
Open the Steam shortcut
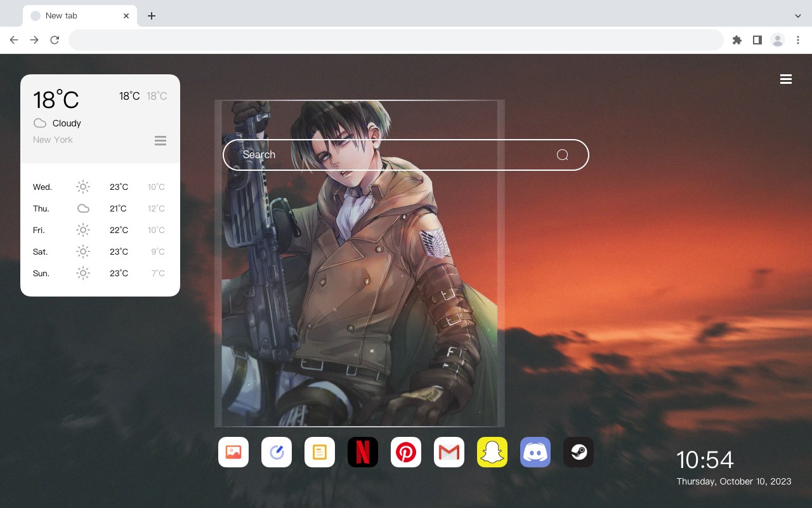pyautogui.click(x=579, y=452)
